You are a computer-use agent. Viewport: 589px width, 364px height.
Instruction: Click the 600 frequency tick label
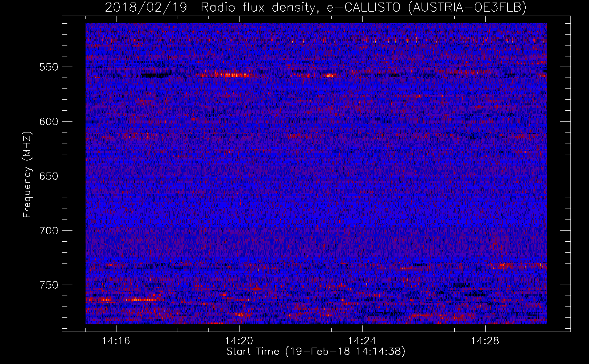point(48,122)
